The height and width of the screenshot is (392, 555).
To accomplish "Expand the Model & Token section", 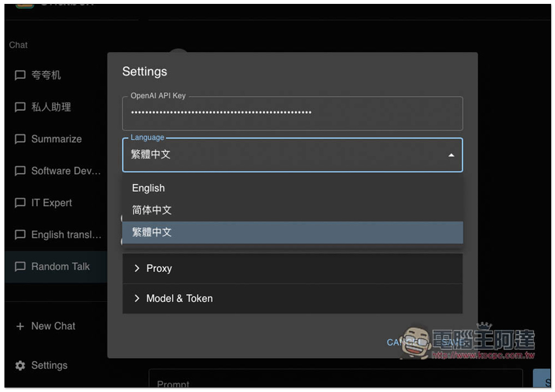I will coord(292,298).
